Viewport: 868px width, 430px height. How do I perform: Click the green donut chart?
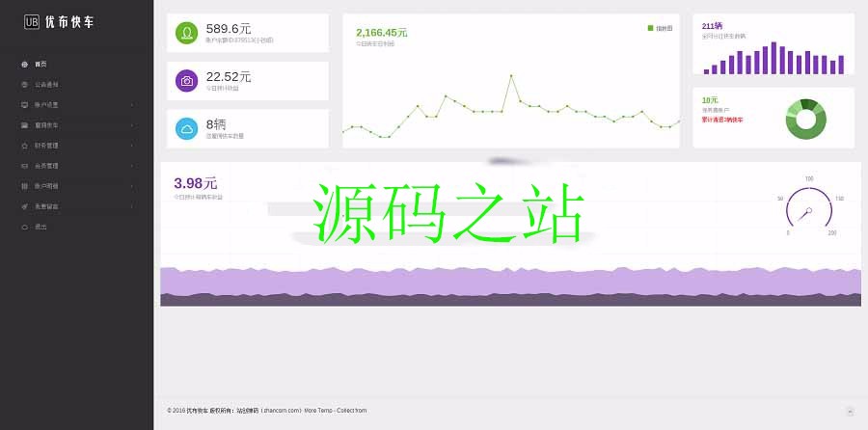(x=806, y=119)
